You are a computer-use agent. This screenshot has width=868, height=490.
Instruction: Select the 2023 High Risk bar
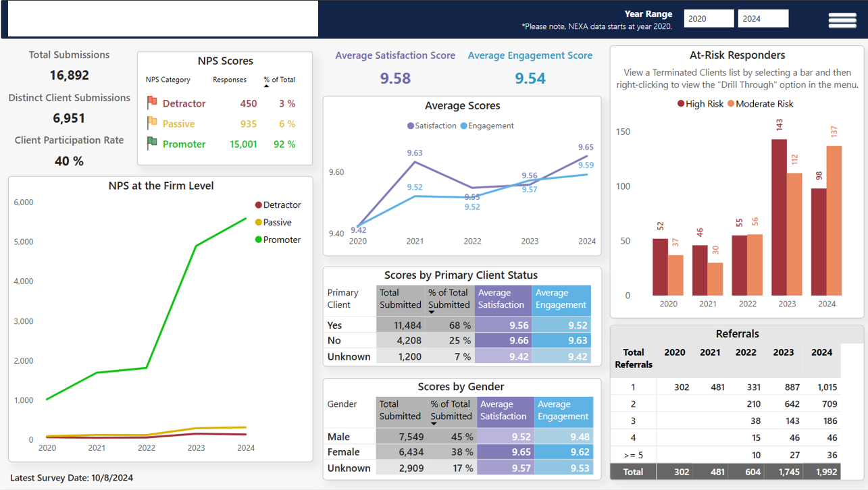(x=779, y=217)
